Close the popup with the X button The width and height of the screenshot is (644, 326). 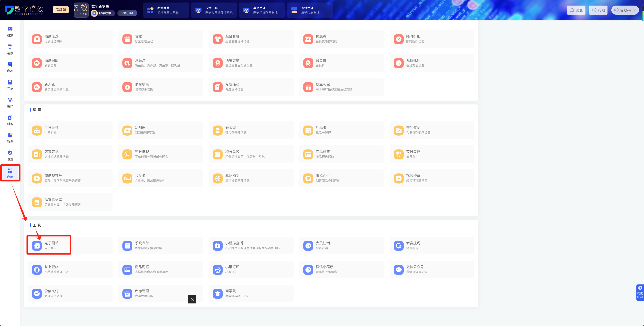[192, 299]
